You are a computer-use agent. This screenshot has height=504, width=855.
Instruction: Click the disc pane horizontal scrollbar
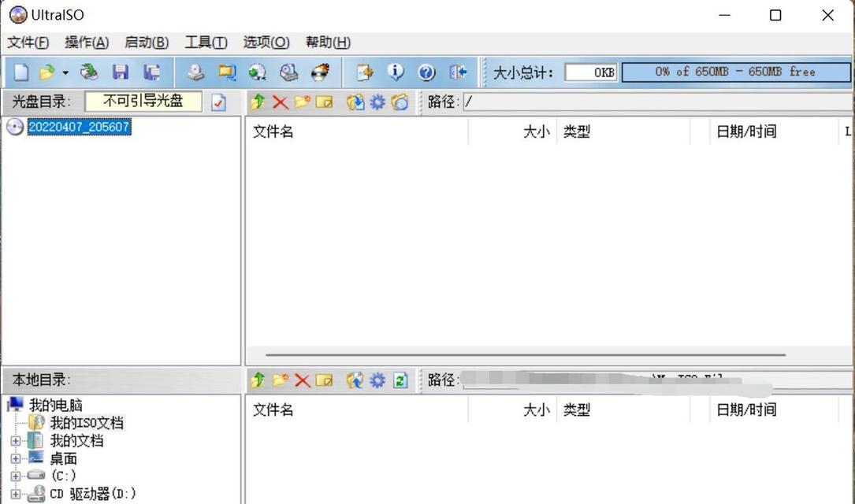pos(526,354)
